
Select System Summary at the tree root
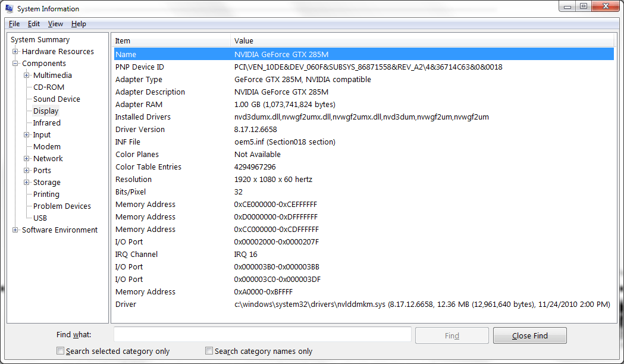pyautogui.click(x=40, y=40)
